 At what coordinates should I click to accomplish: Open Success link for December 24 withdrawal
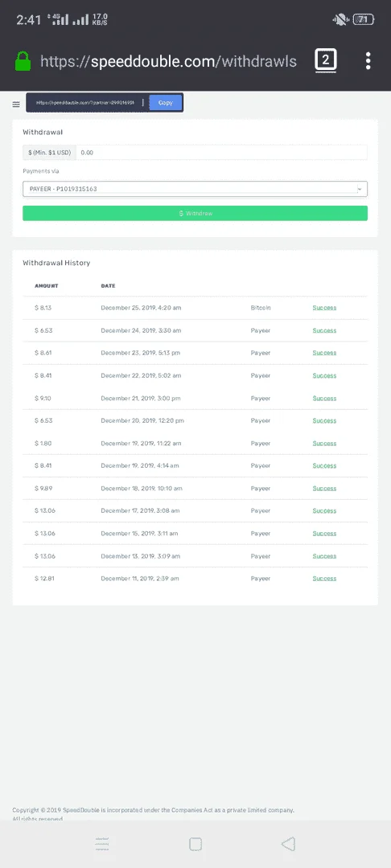324,330
